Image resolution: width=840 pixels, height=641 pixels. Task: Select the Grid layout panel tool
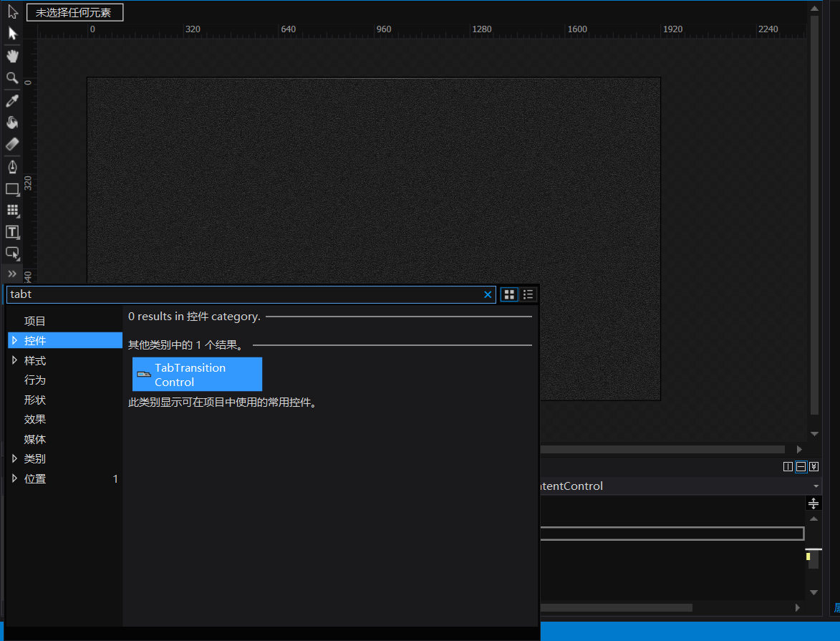pos(12,210)
